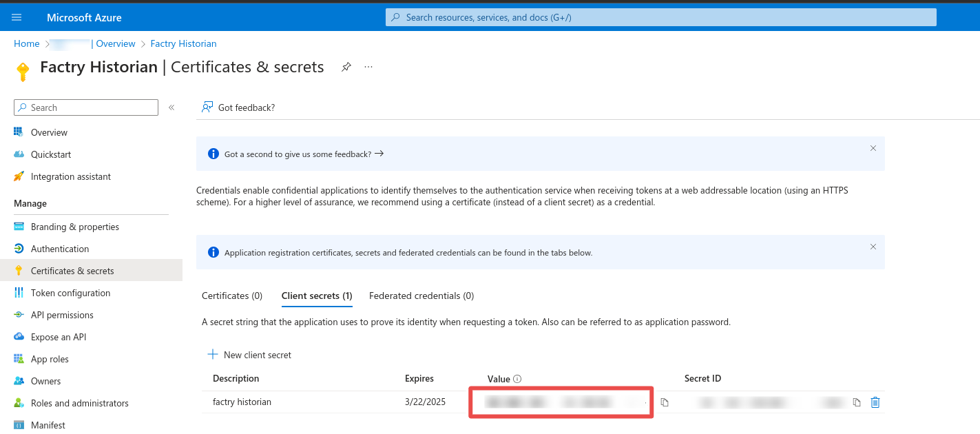
Task: Select the 3/22/2025 expiry date cell
Action: pos(426,402)
